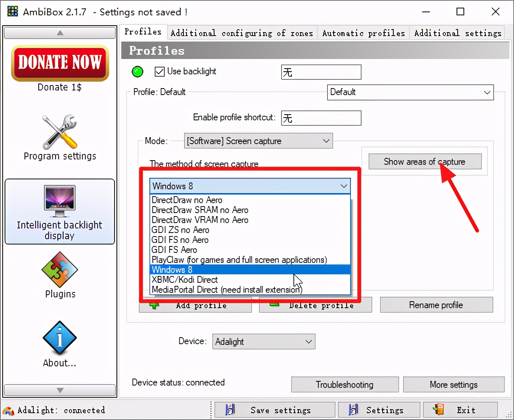Click Show areas of capture button
The height and width of the screenshot is (420, 514).
click(425, 162)
